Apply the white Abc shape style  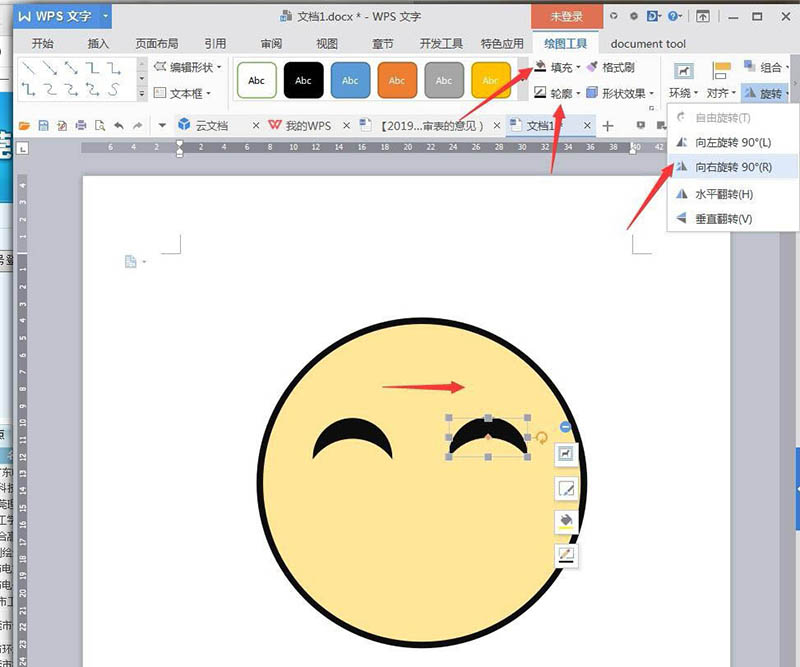coord(257,80)
